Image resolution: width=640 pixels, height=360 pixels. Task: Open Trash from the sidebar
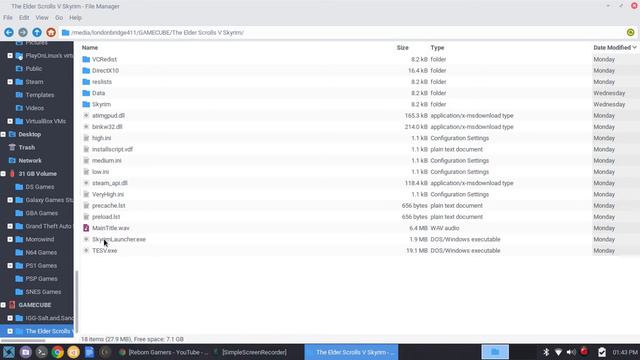pyautogui.click(x=27, y=147)
